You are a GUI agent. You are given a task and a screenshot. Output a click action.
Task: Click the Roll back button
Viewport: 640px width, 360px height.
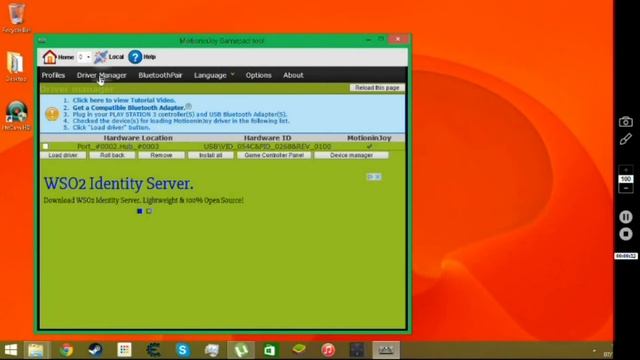[x=112, y=155]
